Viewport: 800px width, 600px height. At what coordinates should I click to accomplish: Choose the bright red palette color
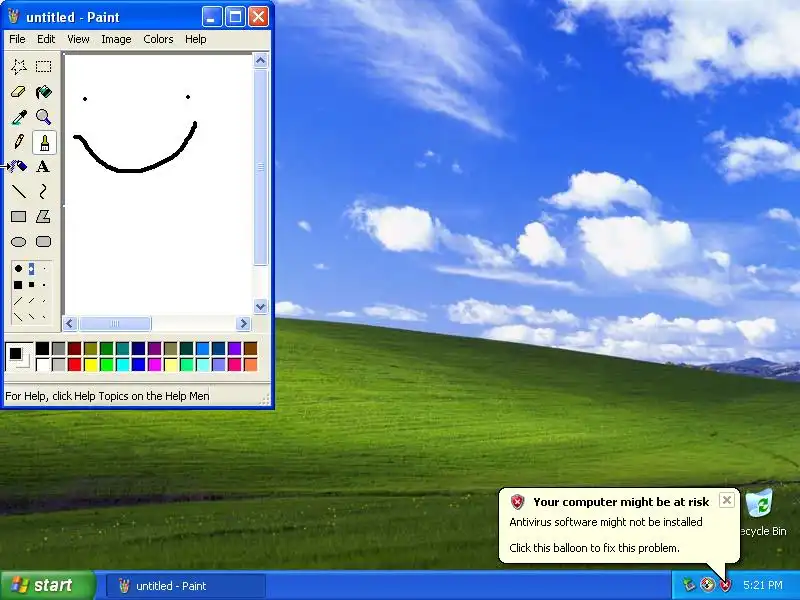(74, 364)
